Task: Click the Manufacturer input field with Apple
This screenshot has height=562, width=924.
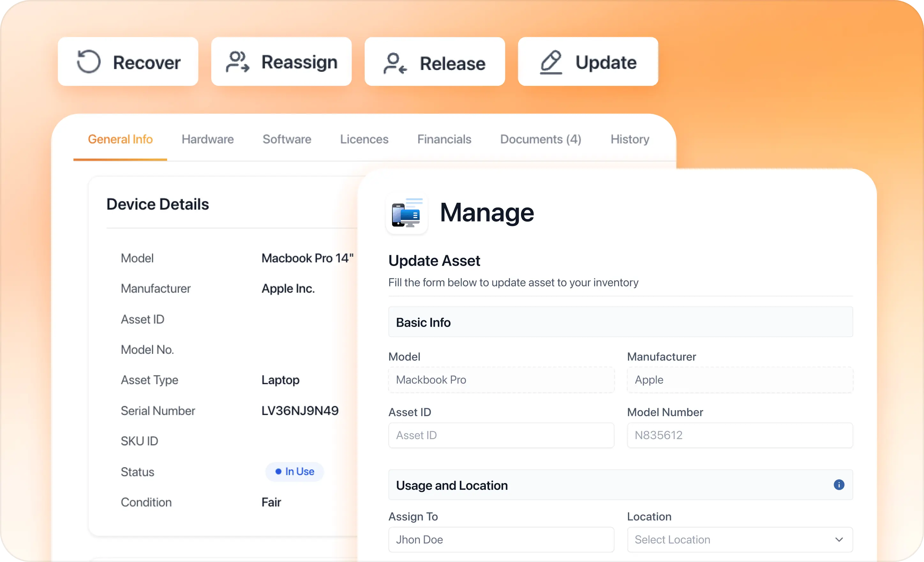Action: coord(740,380)
